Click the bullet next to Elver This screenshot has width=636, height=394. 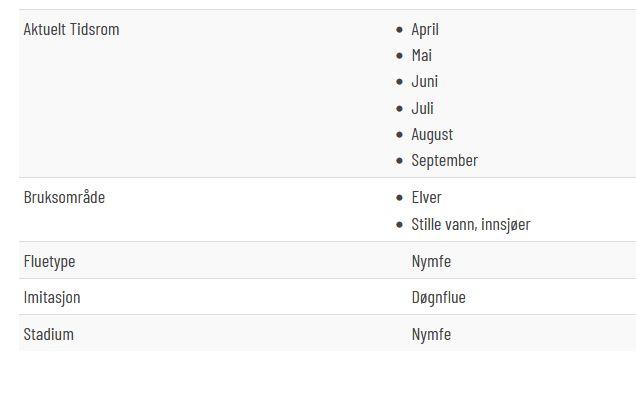[x=400, y=198]
